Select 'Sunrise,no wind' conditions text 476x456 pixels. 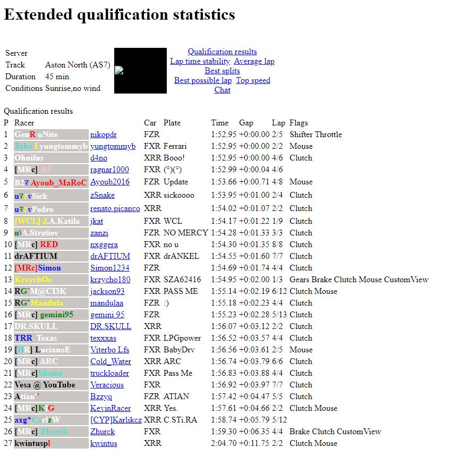click(x=73, y=88)
